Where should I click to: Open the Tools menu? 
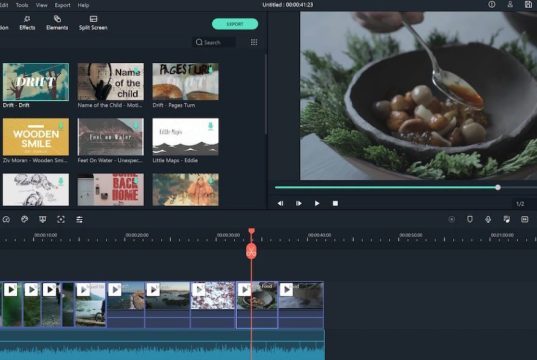[x=22, y=5]
